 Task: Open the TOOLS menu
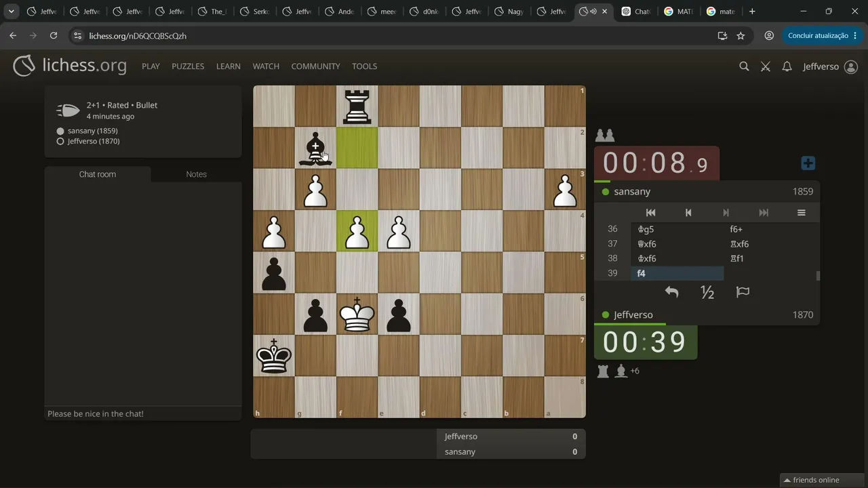click(x=364, y=66)
